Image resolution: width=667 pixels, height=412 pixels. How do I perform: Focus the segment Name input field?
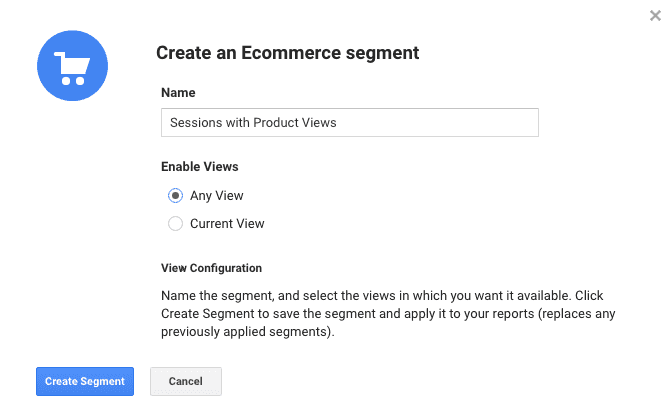click(x=349, y=123)
